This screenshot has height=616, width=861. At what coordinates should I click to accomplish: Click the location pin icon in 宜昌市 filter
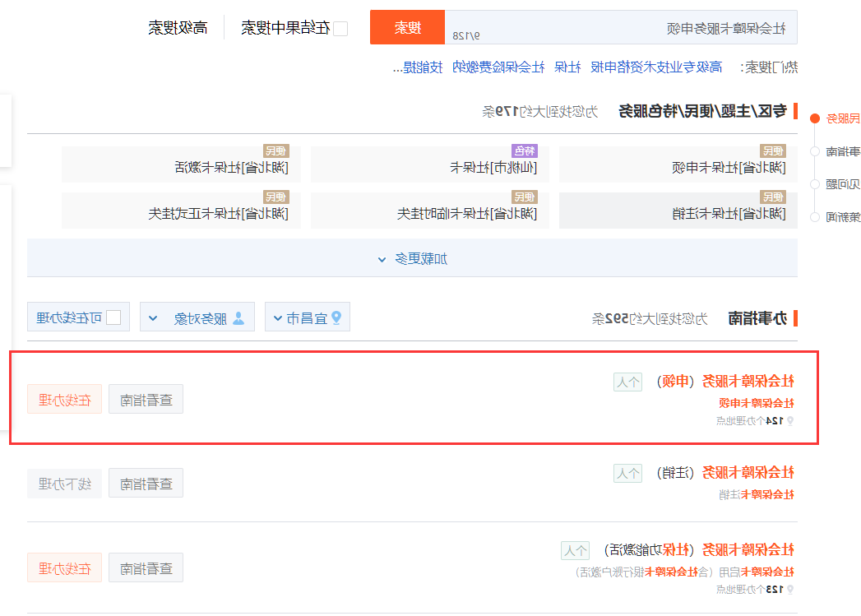coord(336,317)
